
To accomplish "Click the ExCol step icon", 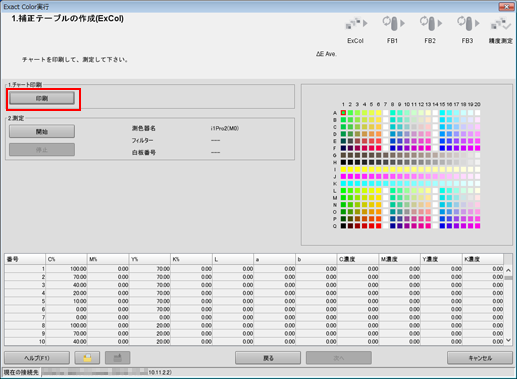I will [x=356, y=24].
